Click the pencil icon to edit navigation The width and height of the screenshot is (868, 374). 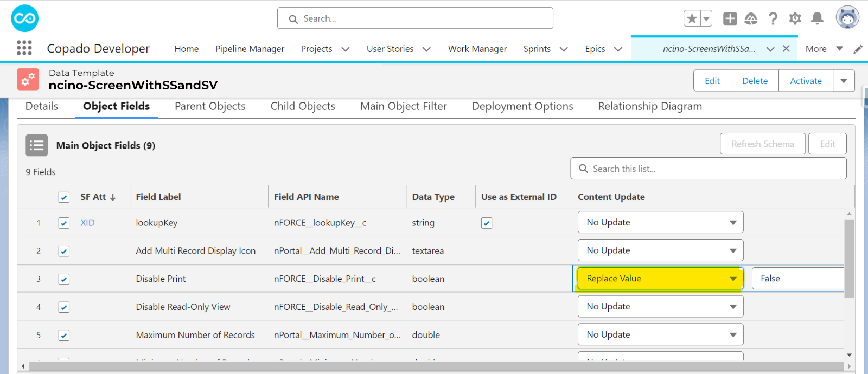(858, 49)
